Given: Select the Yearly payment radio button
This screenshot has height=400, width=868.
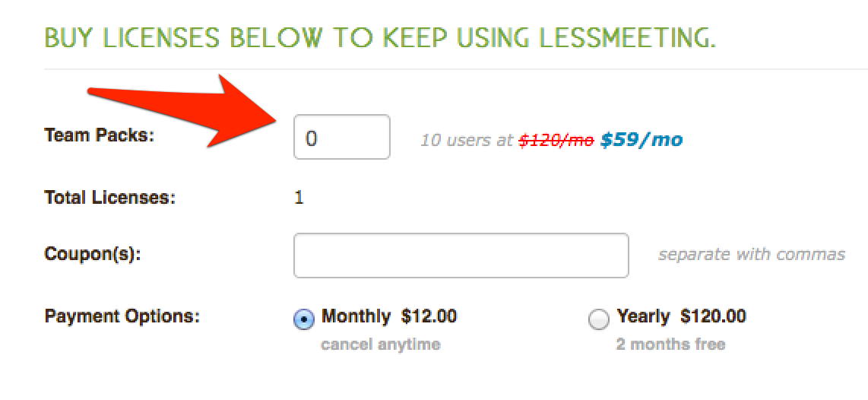Looking at the screenshot, I should (x=599, y=319).
